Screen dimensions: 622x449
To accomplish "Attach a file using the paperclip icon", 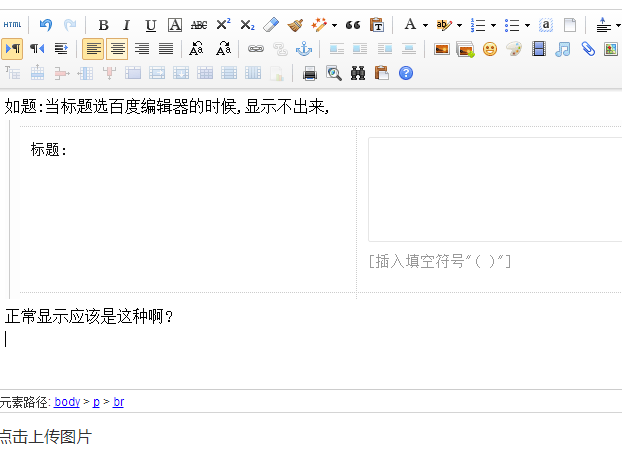I will click(588, 49).
